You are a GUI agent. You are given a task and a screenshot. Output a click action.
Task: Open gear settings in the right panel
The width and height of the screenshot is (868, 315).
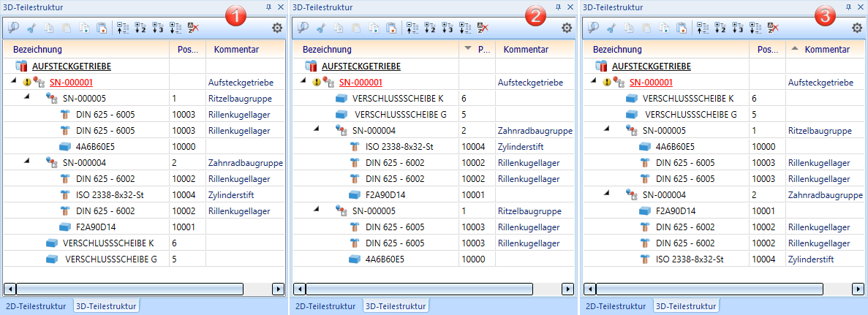click(x=856, y=29)
